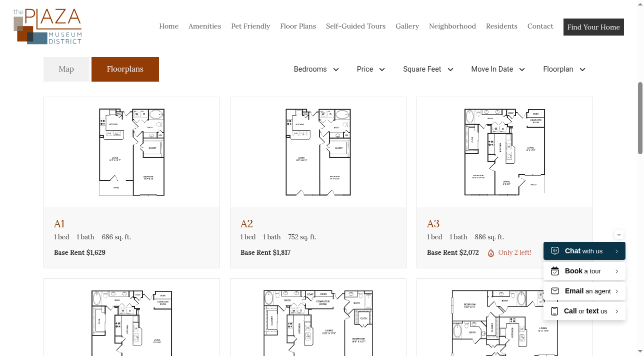Open the Floorplan filter dropdown
The width and height of the screenshot is (644, 356).
click(x=564, y=69)
